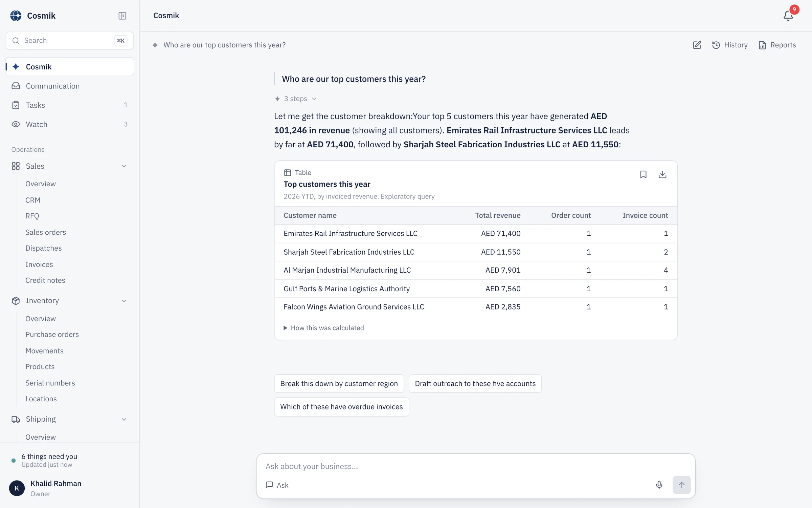Open RFQ under Sales
The height and width of the screenshot is (508, 812).
[x=32, y=216]
